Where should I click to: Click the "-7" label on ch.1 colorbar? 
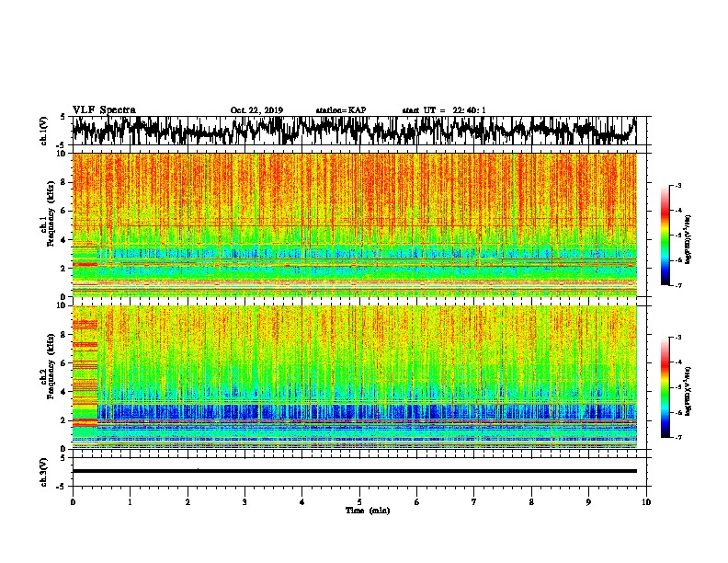pos(678,285)
